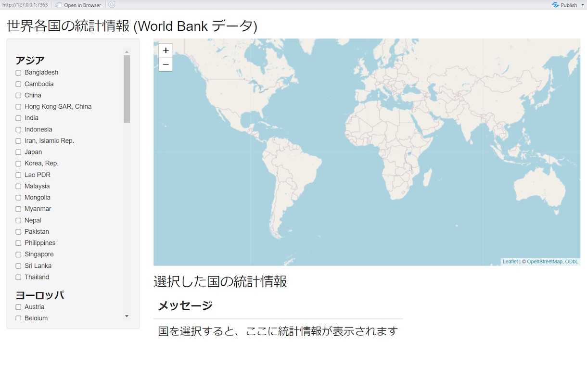Toggle the Singapore checkbox
This screenshot has height=392, width=587.
[x=18, y=254]
